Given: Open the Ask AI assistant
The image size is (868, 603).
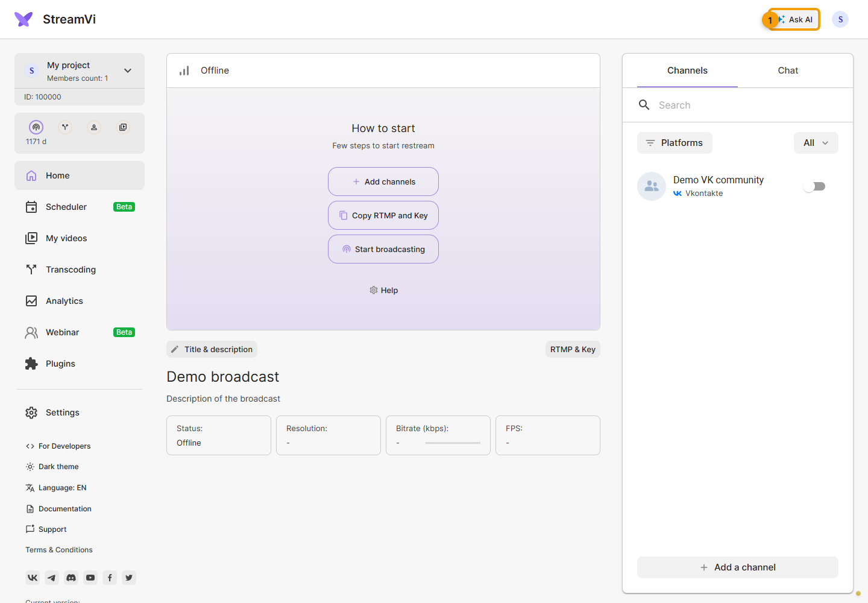Looking at the screenshot, I should point(794,19).
